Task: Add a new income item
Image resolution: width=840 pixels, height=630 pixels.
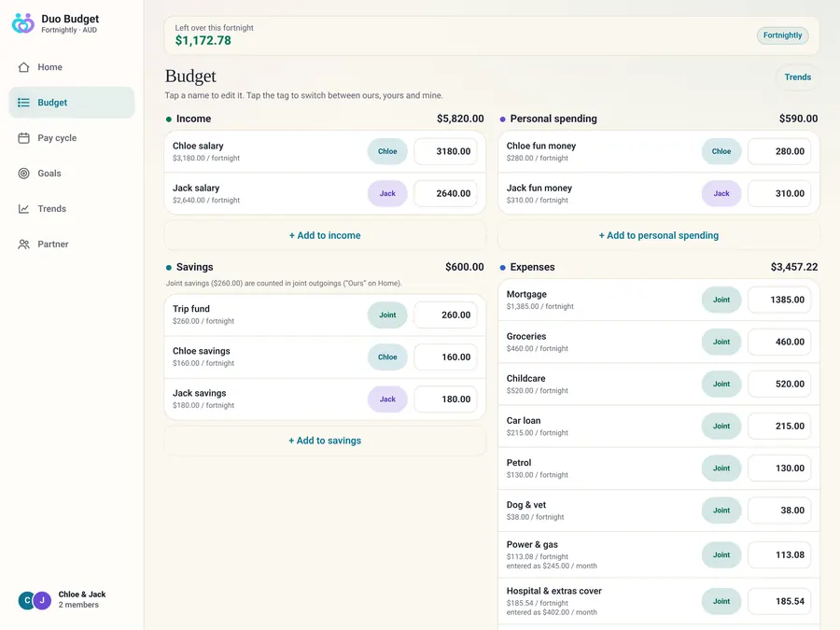Action: coord(325,235)
